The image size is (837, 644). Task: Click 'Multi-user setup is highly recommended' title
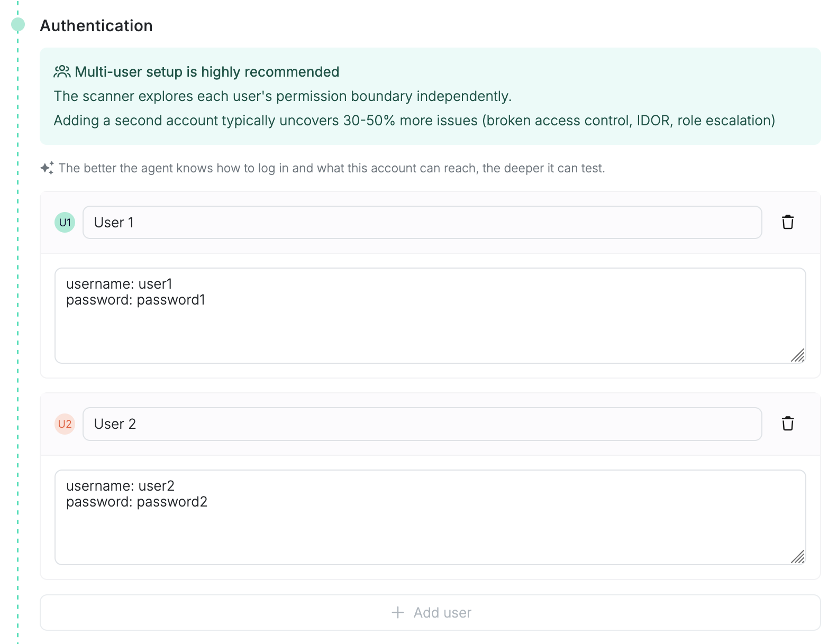coord(207,72)
